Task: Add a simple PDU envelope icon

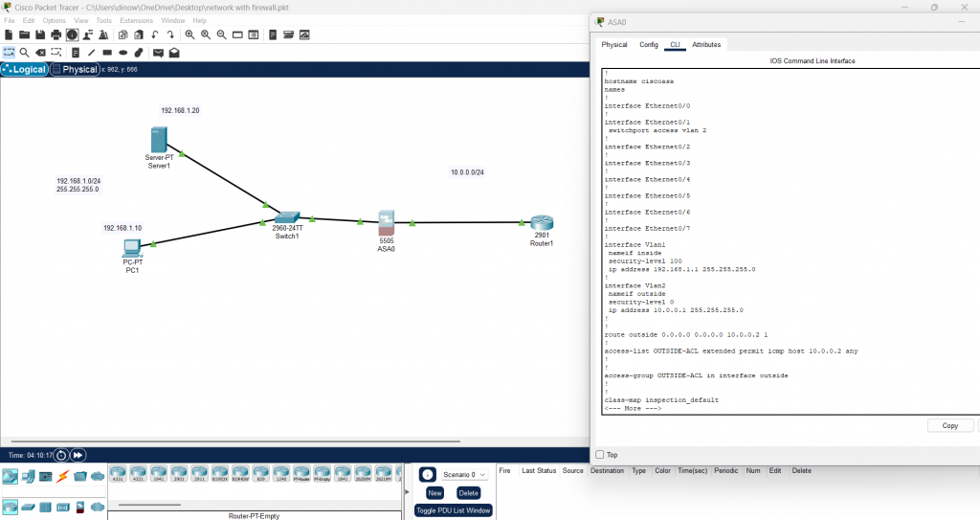Action: click(x=158, y=53)
